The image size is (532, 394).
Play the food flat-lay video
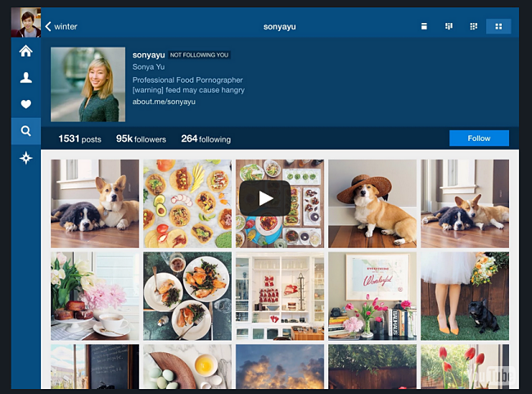(264, 198)
